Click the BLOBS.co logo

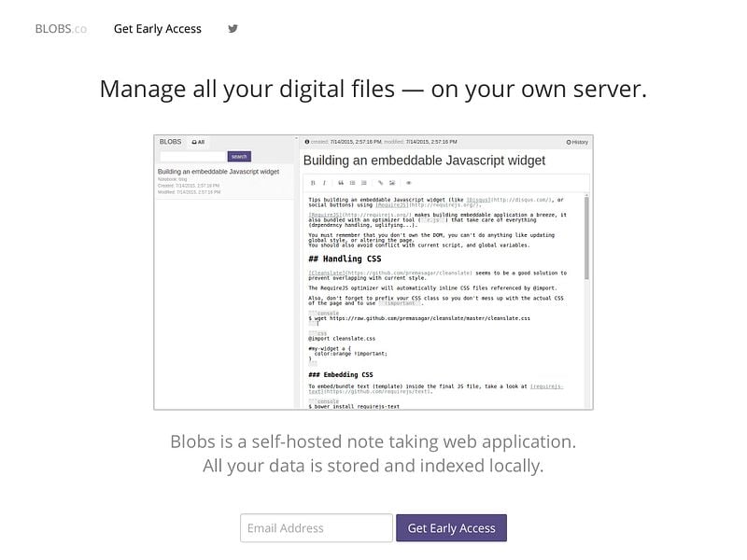[61, 29]
